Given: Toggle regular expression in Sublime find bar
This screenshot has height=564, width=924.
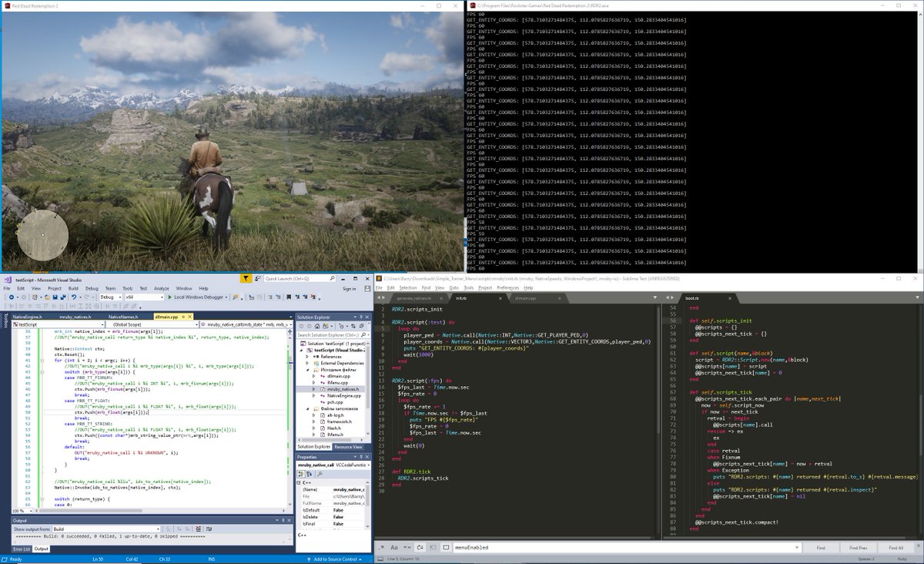Looking at the screenshot, I should pos(381,548).
